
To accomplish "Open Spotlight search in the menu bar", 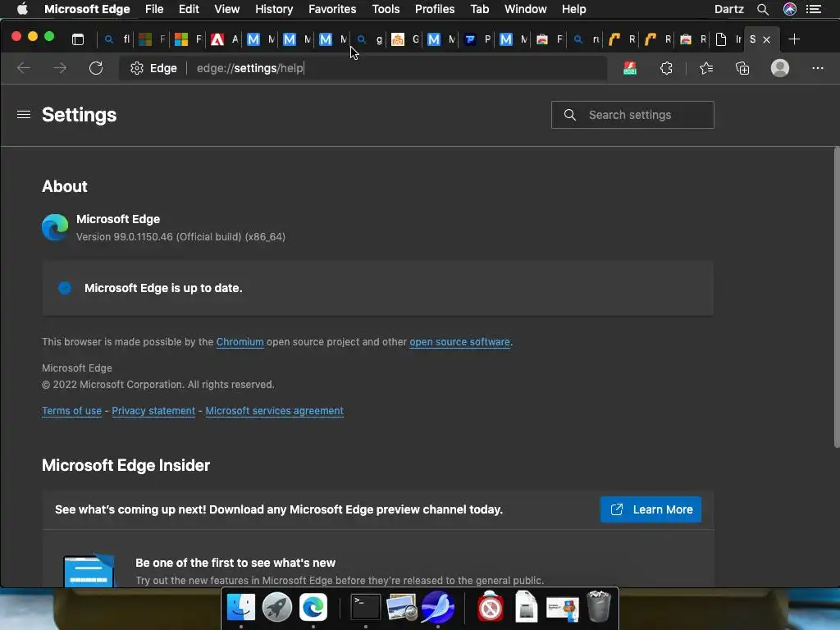I will pyautogui.click(x=763, y=9).
